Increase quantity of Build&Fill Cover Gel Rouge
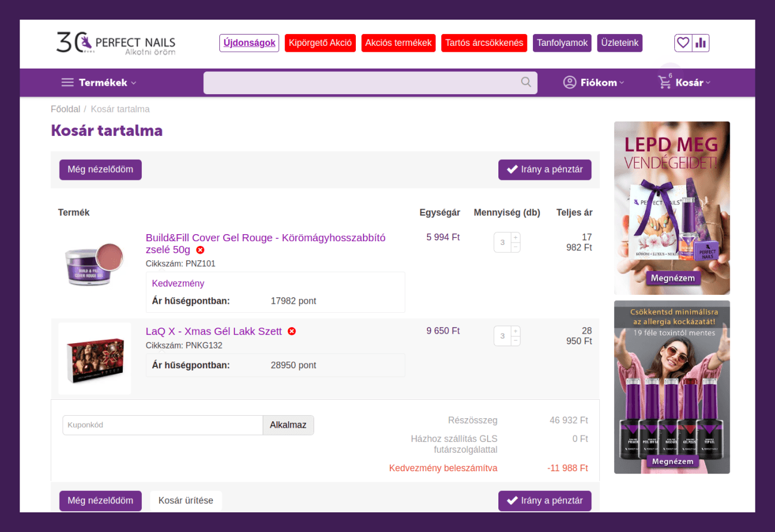 [516, 237]
